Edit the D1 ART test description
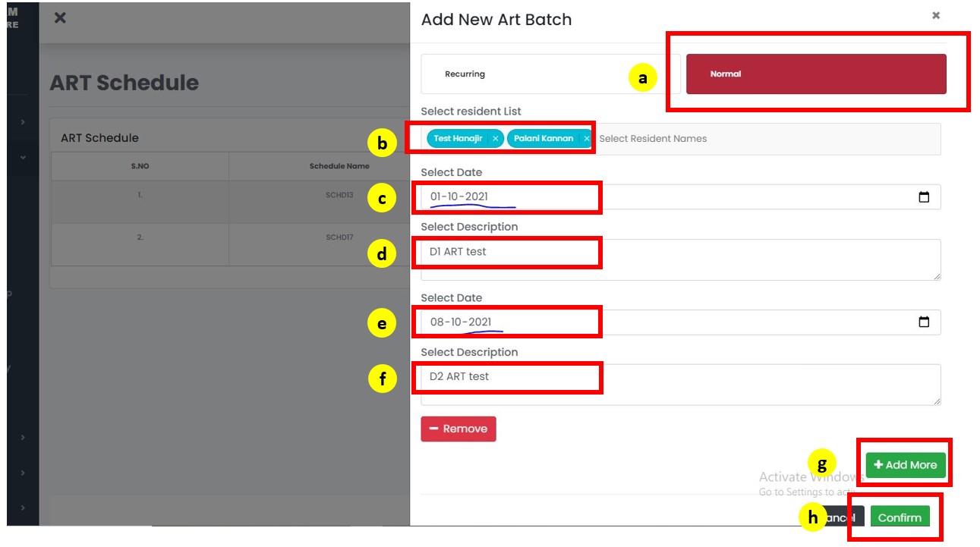This screenshot has height=547, width=980. pyautogui.click(x=679, y=259)
